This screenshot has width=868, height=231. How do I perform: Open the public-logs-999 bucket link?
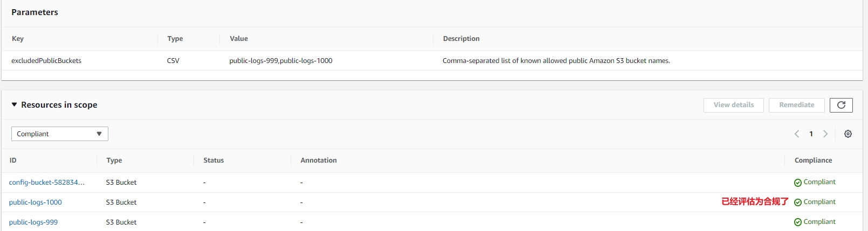(33, 222)
